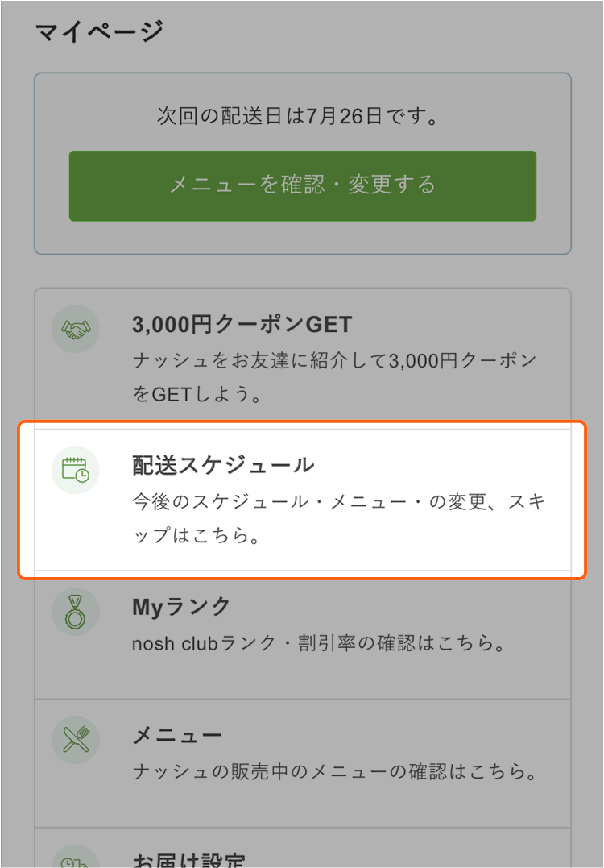This screenshot has height=868, width=604.
Task: Click the second line ップはこちら。 text
Action: point(196,536)
